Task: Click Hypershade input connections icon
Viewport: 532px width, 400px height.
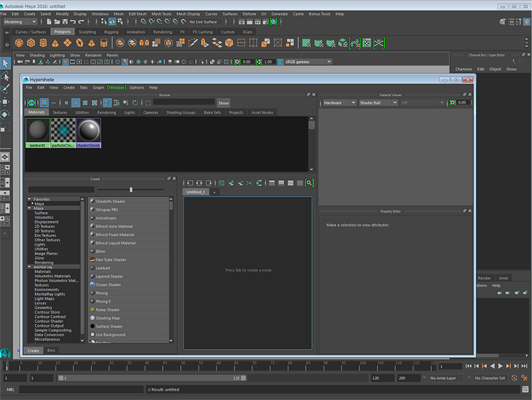Action: click(x=190, y=183)
